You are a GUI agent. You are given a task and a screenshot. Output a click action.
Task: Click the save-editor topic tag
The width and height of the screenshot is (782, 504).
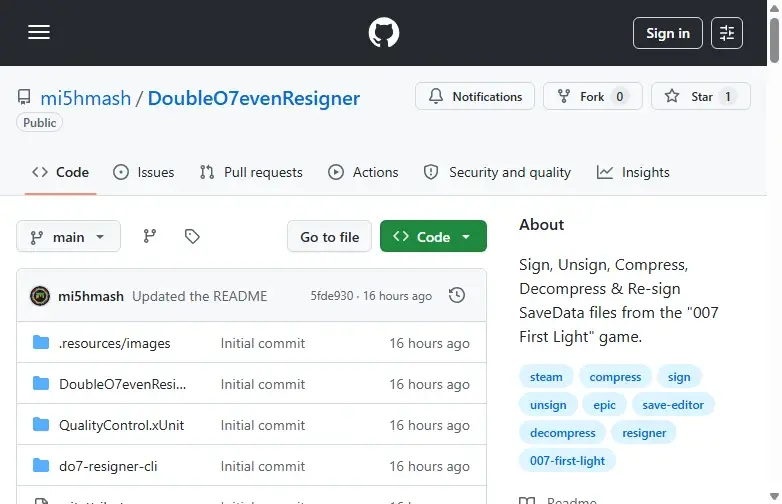point(673,404)
